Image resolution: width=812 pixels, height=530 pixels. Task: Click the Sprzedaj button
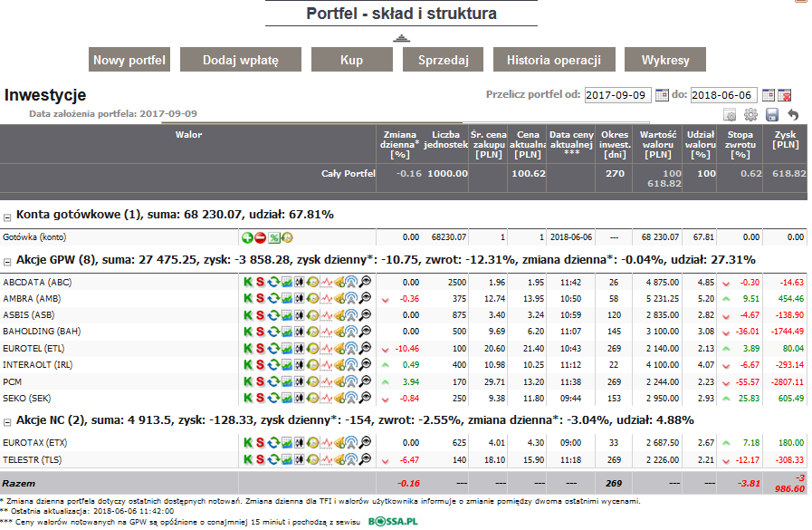(444, 60)
